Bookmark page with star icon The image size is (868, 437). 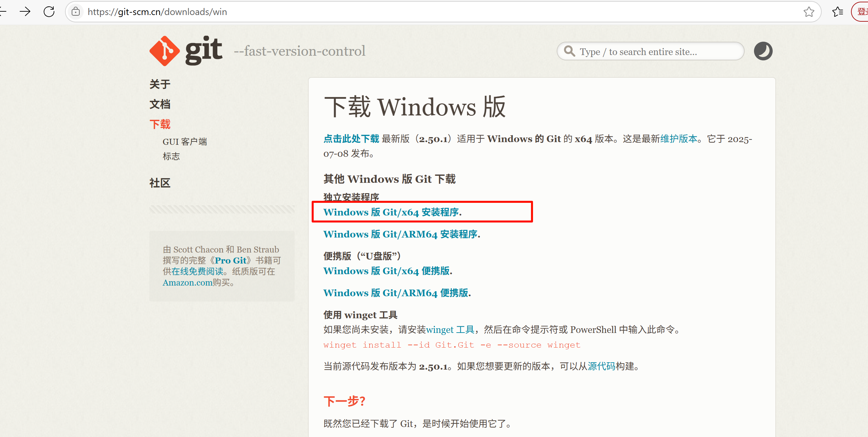point(809,12)
